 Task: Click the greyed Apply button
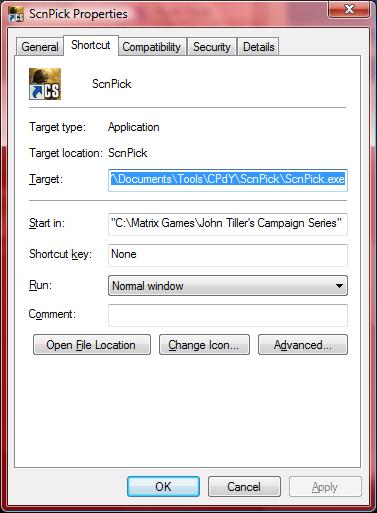click(325, 487)
